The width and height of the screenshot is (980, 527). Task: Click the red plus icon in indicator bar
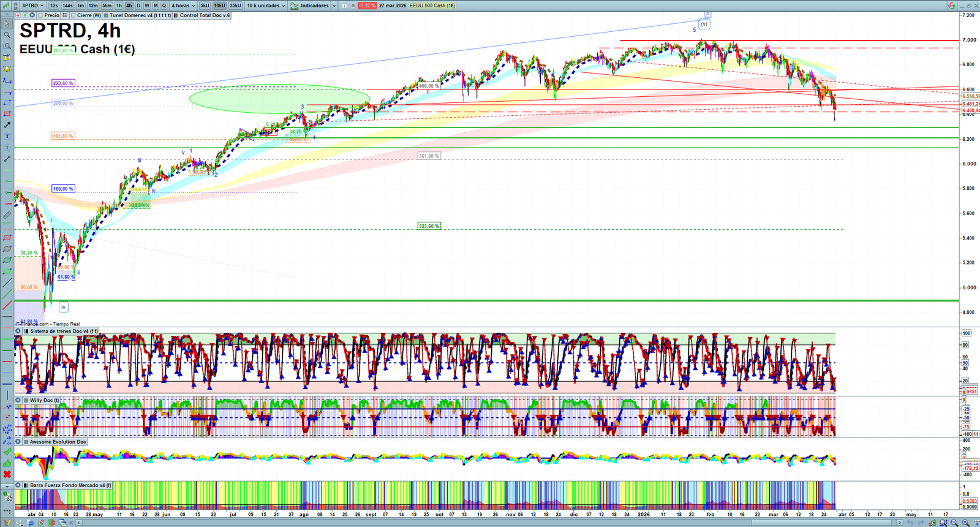pyautogui.click(x=18, y=15)
